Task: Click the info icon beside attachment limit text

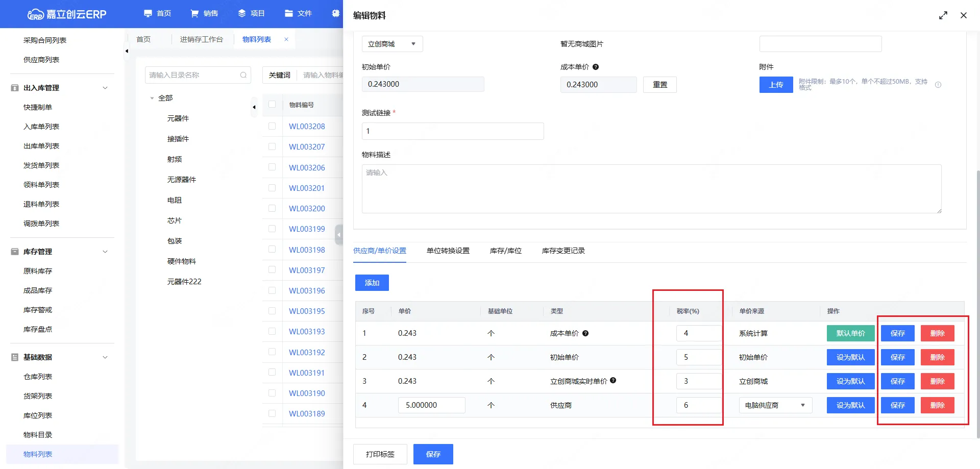Action: [938, 85]
